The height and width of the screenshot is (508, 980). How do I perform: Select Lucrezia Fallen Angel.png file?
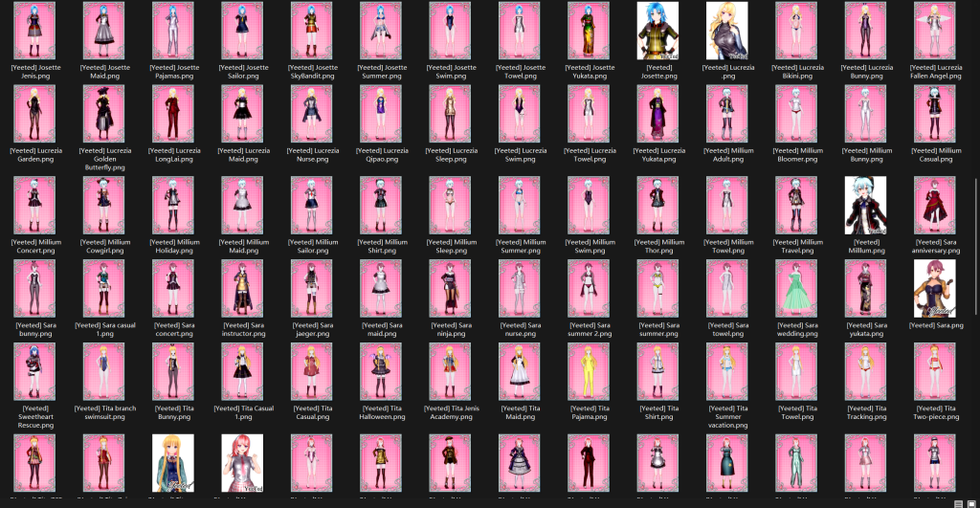pyautogui.click(x=935, y=31)
